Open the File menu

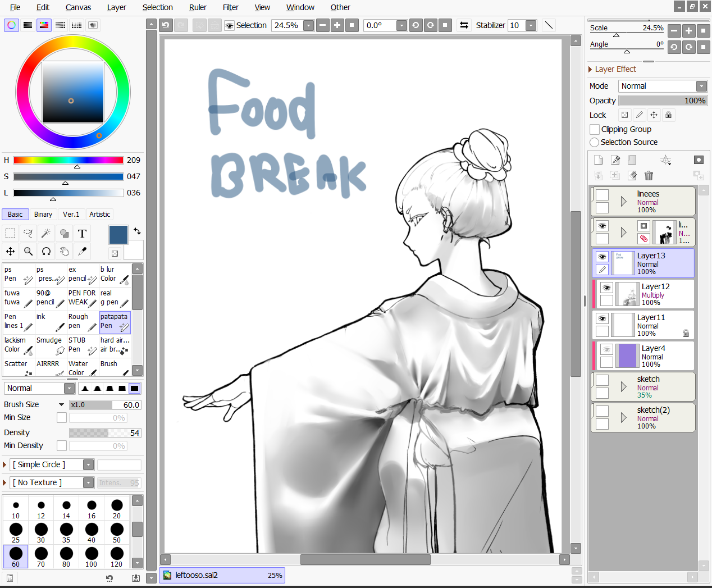(x=15, y=7)
